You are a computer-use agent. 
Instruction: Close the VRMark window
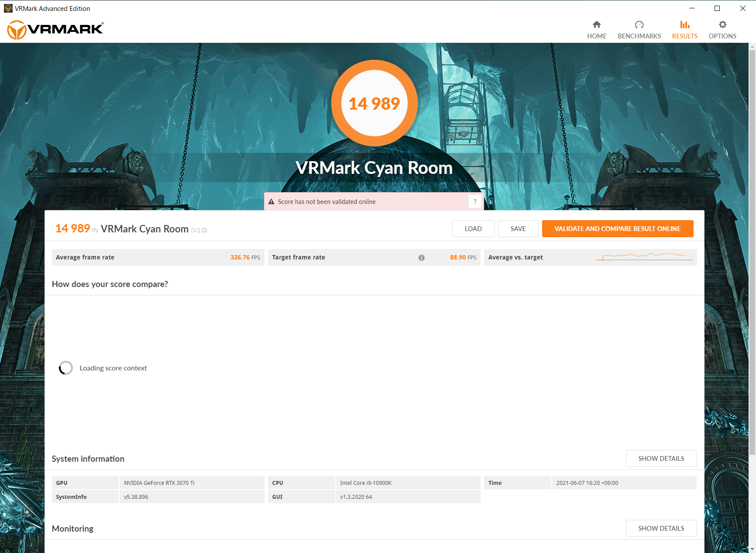click(742, 8)
